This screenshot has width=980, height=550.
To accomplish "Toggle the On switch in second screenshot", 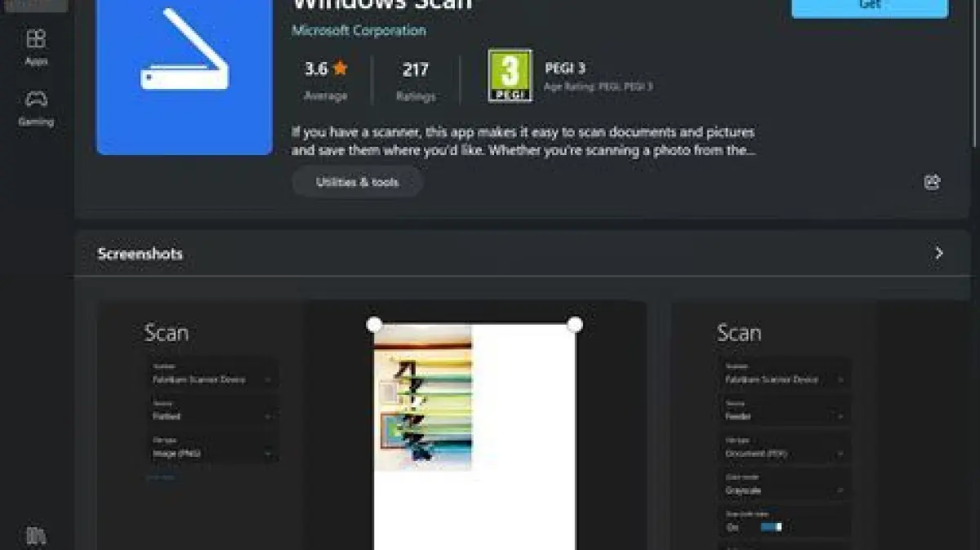I will [771, 527].
